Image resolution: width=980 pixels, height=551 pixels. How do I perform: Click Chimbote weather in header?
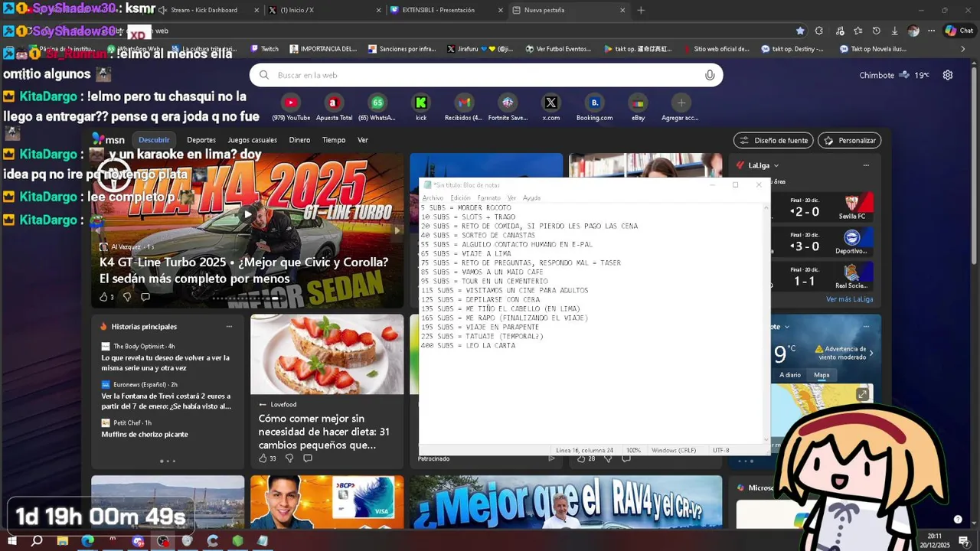click(894, 75)
